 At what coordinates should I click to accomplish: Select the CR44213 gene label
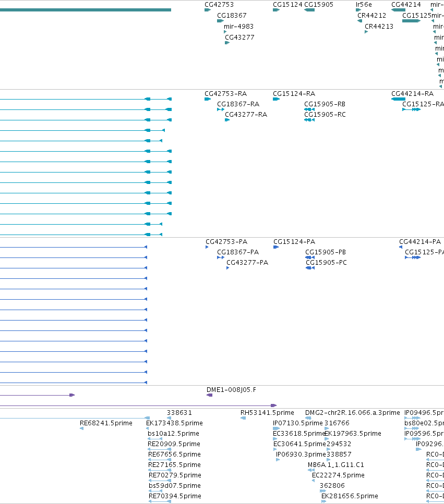[379, 27]
